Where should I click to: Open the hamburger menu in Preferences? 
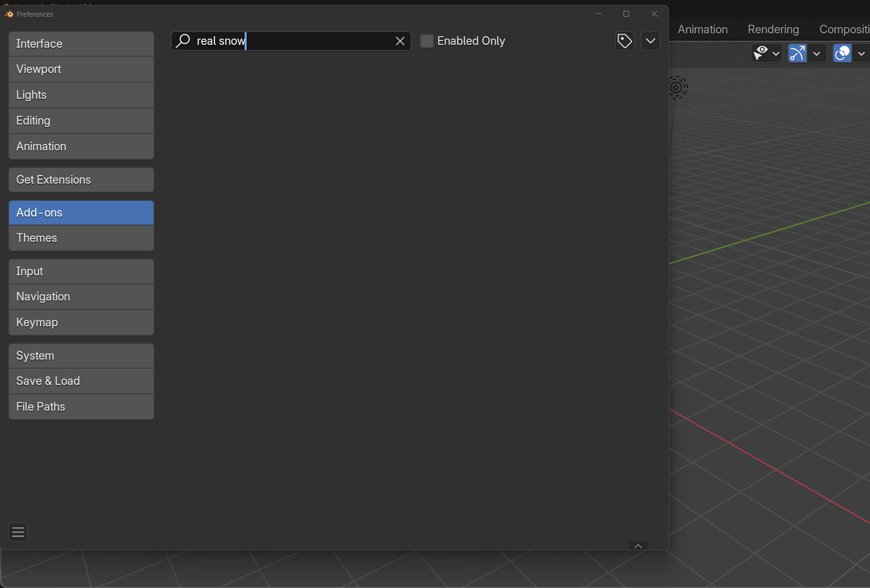tap(18, 532)
